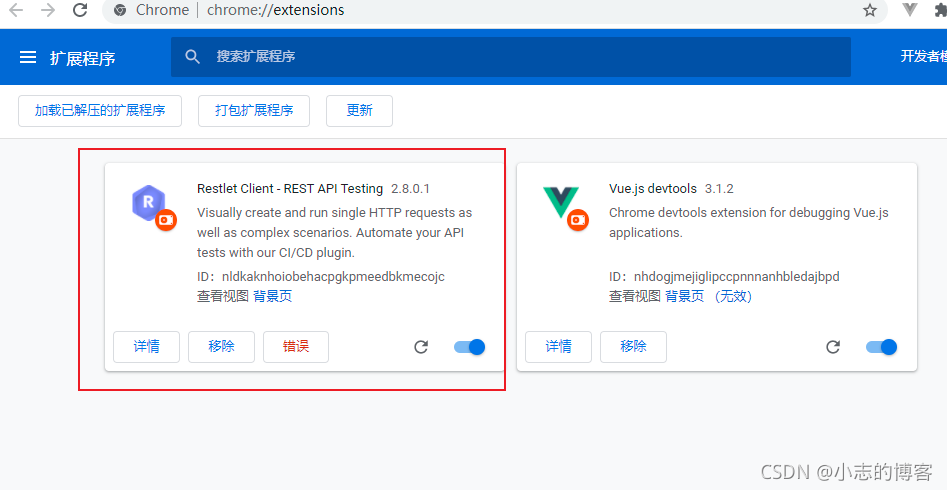
Task: Click 加载已解压的扩展程序 button
Action: (x=100, y=111)
